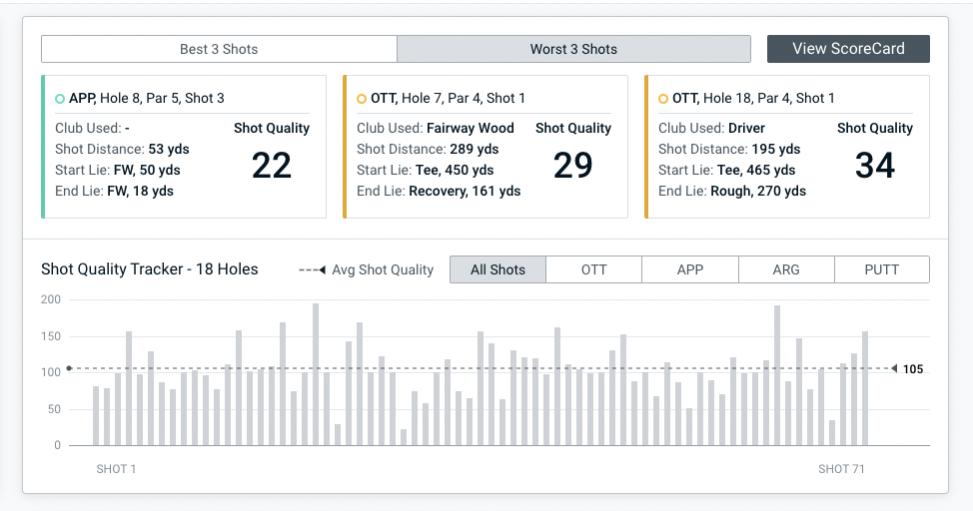
Task: Click the last bar above SHOT 71
Action: pyautogui.click(x=865, y=388)
